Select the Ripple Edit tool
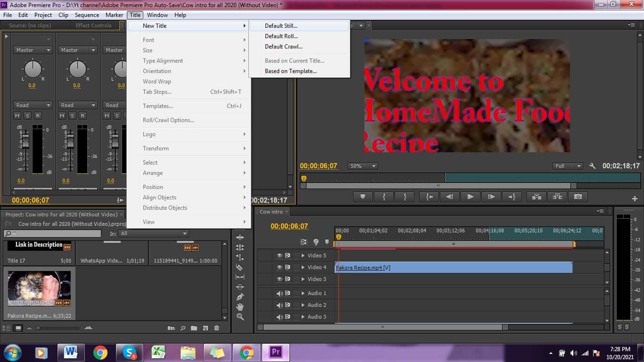 (240, 238)
